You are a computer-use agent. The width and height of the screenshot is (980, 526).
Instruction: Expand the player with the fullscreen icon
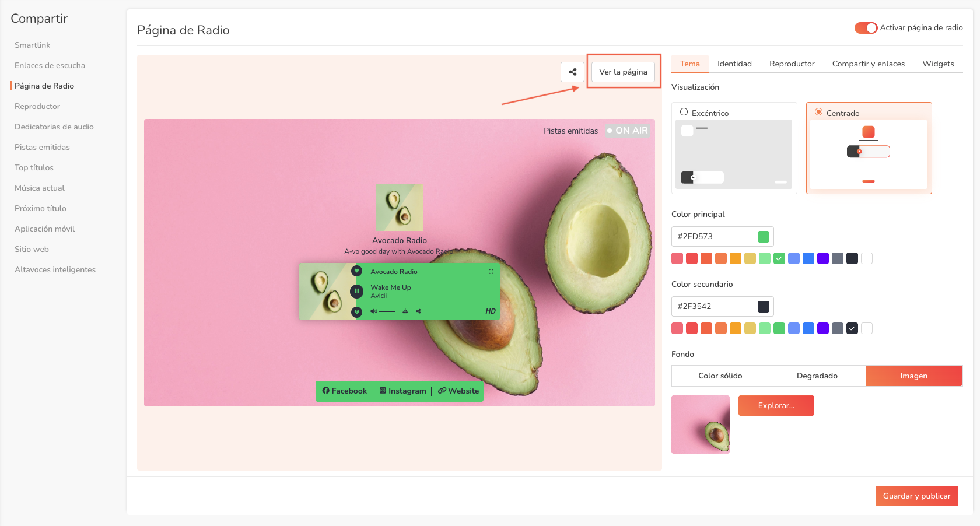491,272
